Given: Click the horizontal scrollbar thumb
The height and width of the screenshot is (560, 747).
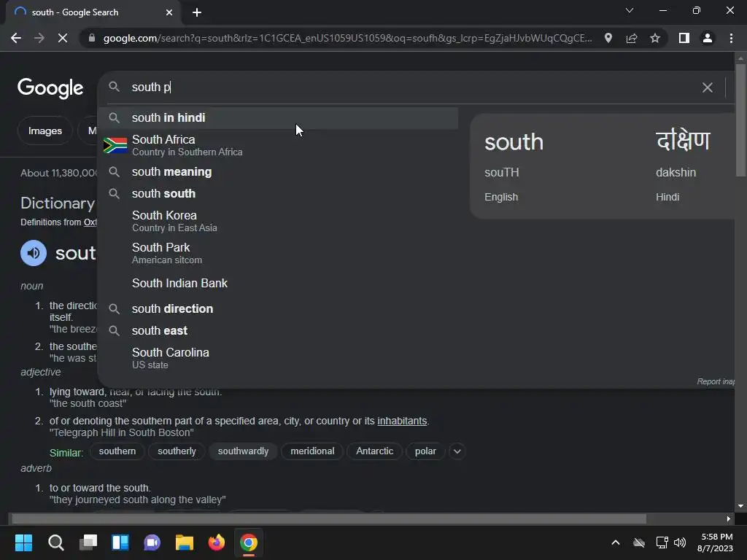Looking at the screenshot, I should [x=329, y=518].
